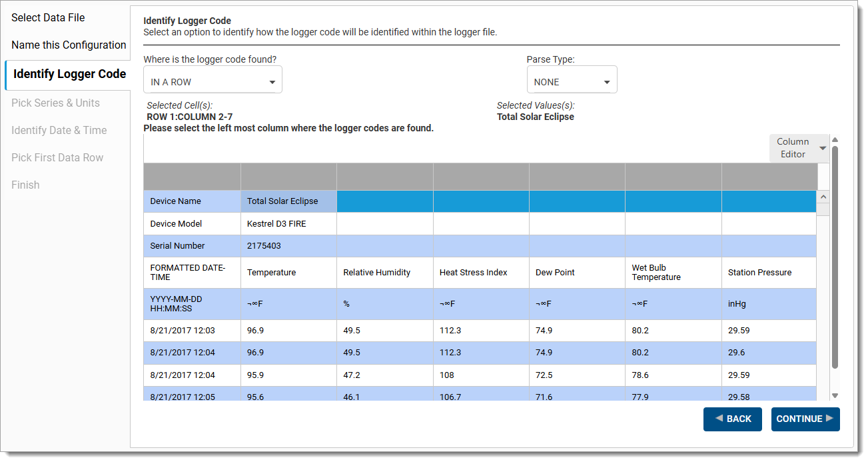This screenshot has height=462, width=868.
Task: Click the "FORMATTED DATE-TIME" cell
Action: [192, 272]
